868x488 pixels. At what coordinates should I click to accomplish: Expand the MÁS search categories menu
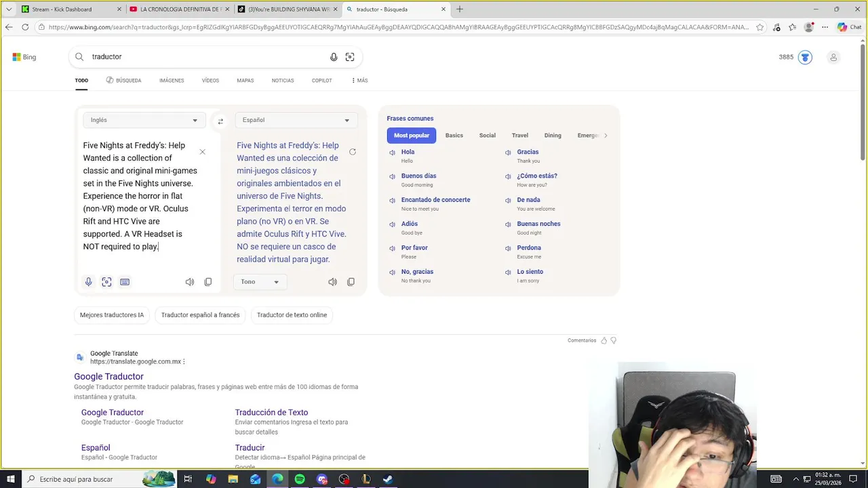[x=359, y=81]
